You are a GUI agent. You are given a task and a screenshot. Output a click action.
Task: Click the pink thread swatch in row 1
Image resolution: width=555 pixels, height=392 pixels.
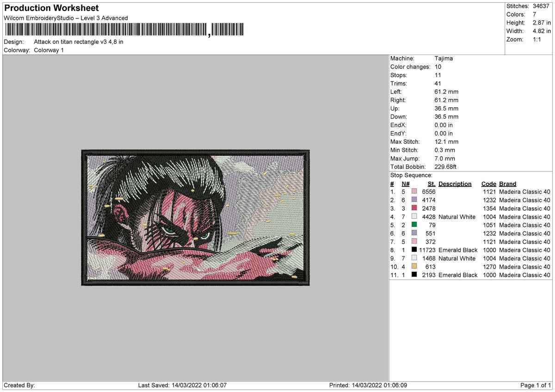click(x=414, y=191)
